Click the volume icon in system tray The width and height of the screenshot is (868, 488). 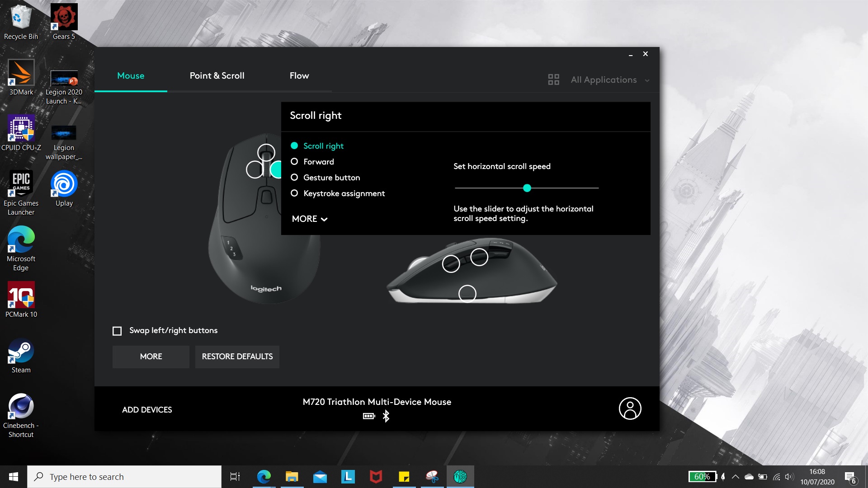(x=790, y=477)
